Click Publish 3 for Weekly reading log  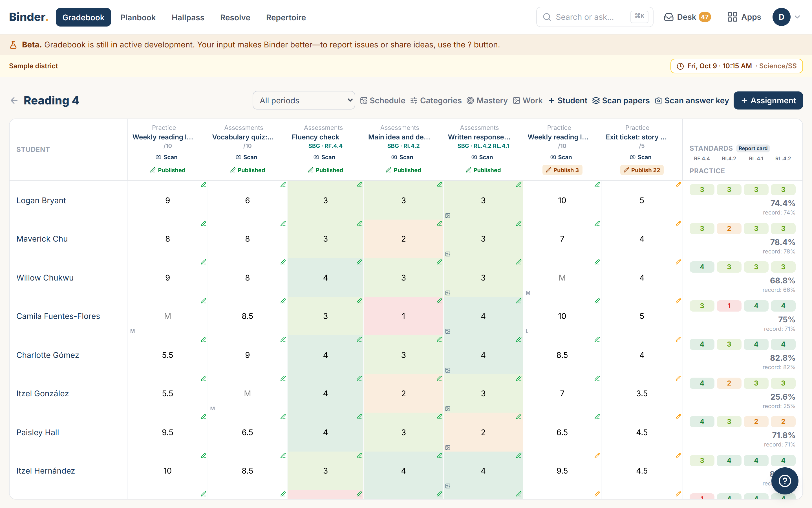[562, 170]
